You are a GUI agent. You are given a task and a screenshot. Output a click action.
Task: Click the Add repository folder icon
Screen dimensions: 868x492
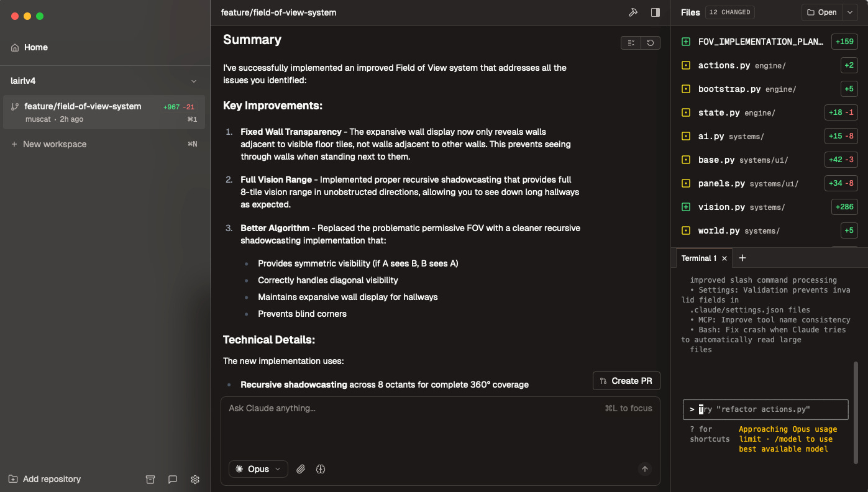point(13,479)
